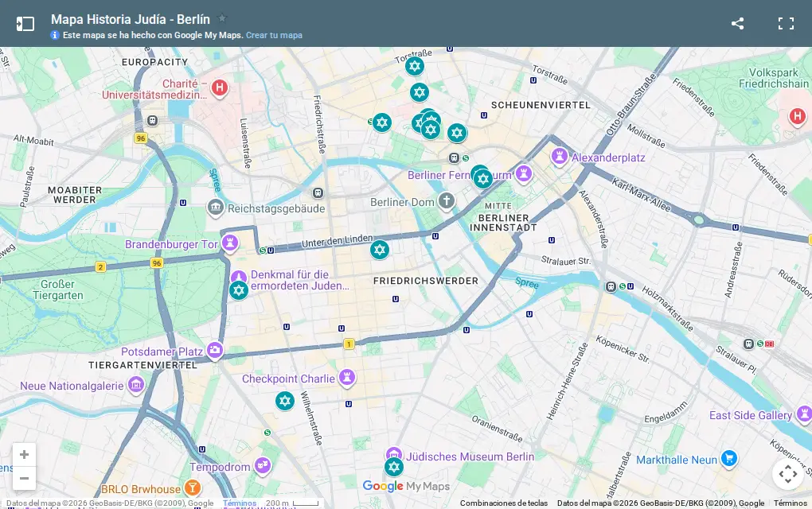This screenshot has height=509, width=812.
Task: Select the Tempodrom theater icon
Action: click(x=263, y=465)
